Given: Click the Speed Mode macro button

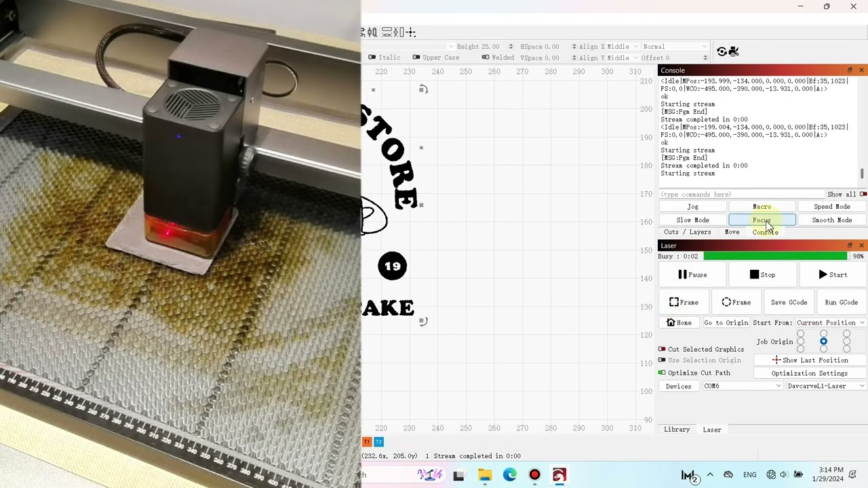Looking at the screenshot, I should click(x=831, y=207).
